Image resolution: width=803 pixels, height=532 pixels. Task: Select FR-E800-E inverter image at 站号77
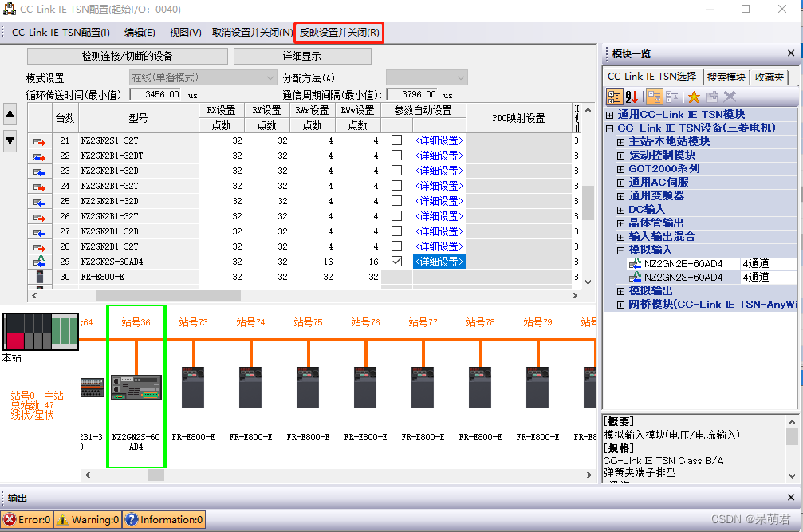point(423,387)
